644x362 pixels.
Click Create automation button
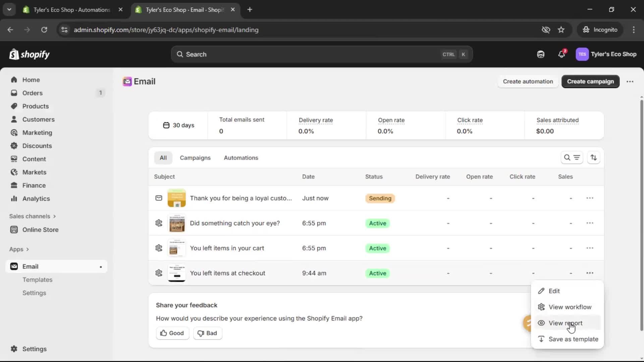528,81
